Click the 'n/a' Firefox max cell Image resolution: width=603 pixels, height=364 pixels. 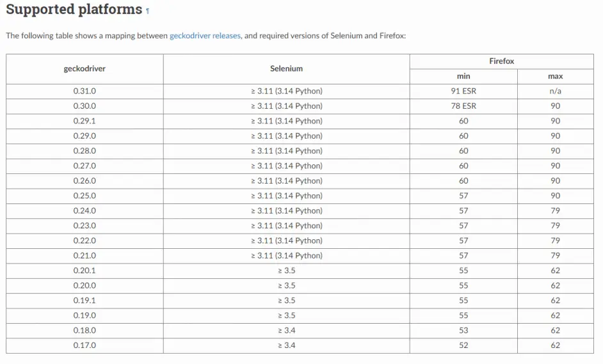pyautogui.click(x=556, y=91)
